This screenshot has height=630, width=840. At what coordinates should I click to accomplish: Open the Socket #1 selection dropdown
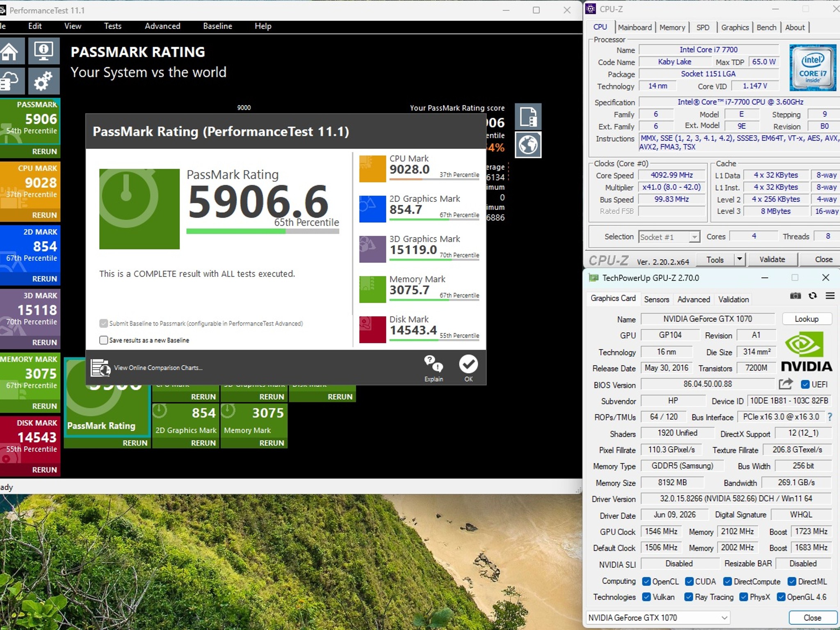669,237
